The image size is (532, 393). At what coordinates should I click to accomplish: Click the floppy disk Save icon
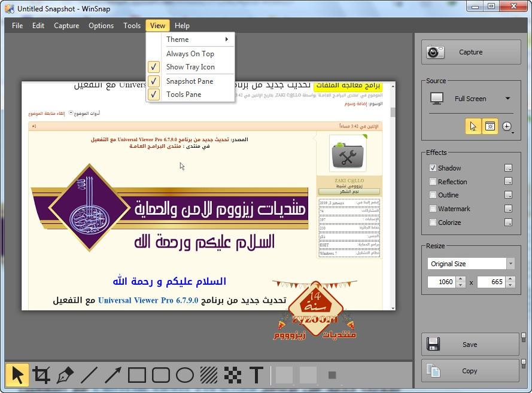(x=433, y=344)
